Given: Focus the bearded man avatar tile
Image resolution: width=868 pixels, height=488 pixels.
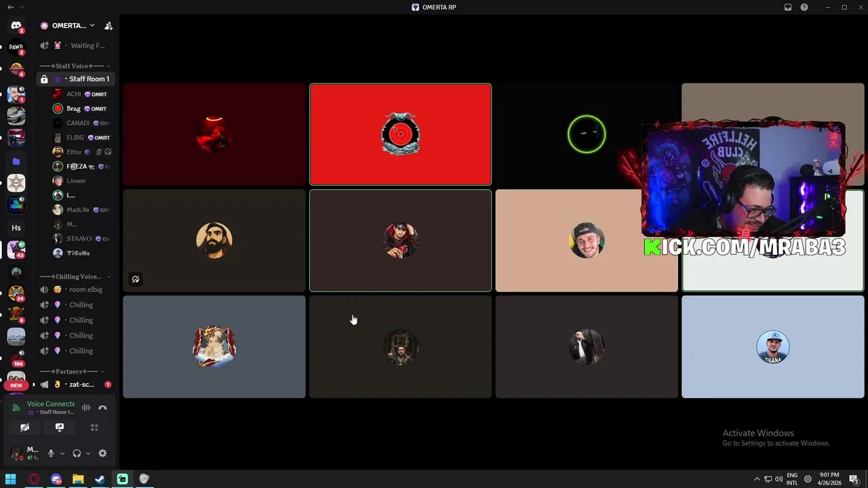Looking at the screenshot, I should pos(214,241).
